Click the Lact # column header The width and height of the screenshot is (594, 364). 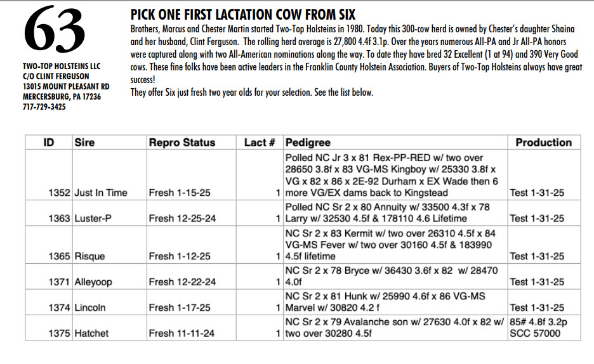click(259, 143)
